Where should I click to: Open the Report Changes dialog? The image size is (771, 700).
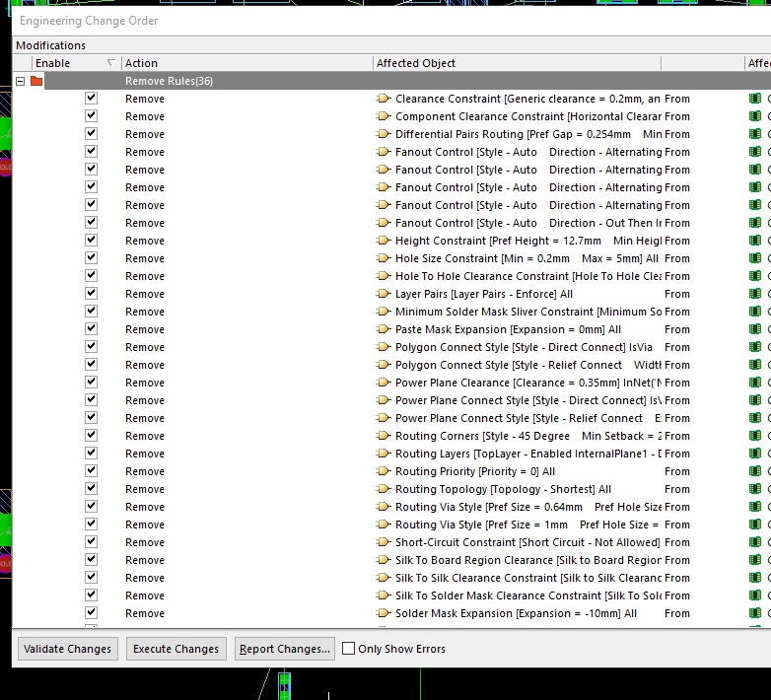(285, 649)
